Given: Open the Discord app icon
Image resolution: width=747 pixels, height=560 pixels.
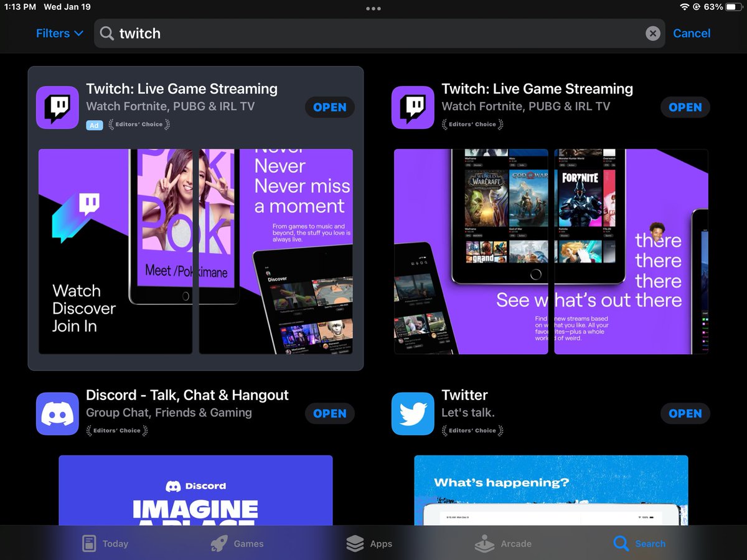Looking at the screenshot, I should [57, 413].
